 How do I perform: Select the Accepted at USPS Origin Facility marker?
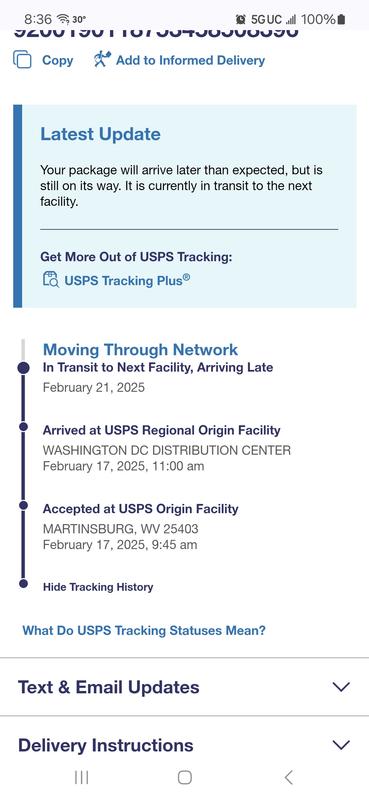(23, 505)
